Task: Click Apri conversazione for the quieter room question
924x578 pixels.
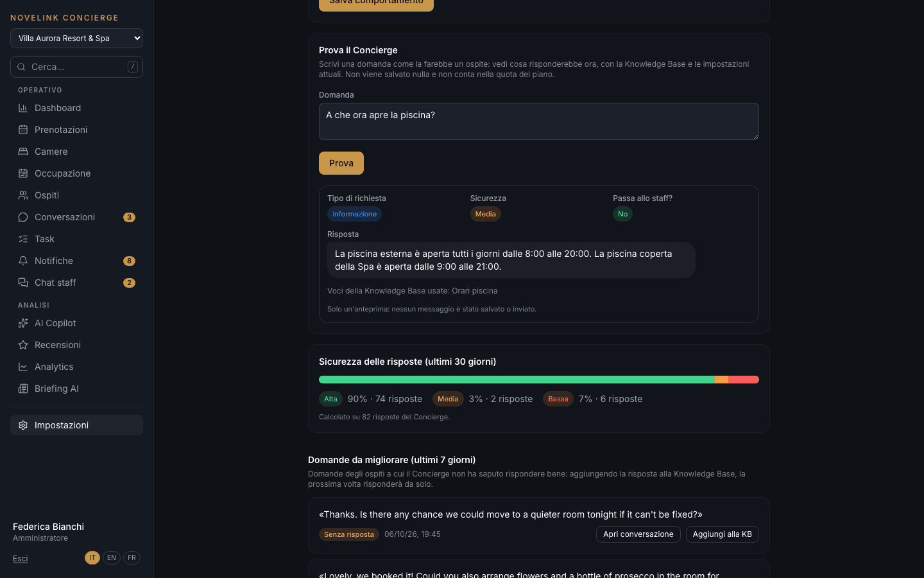Action: (638, 534)
